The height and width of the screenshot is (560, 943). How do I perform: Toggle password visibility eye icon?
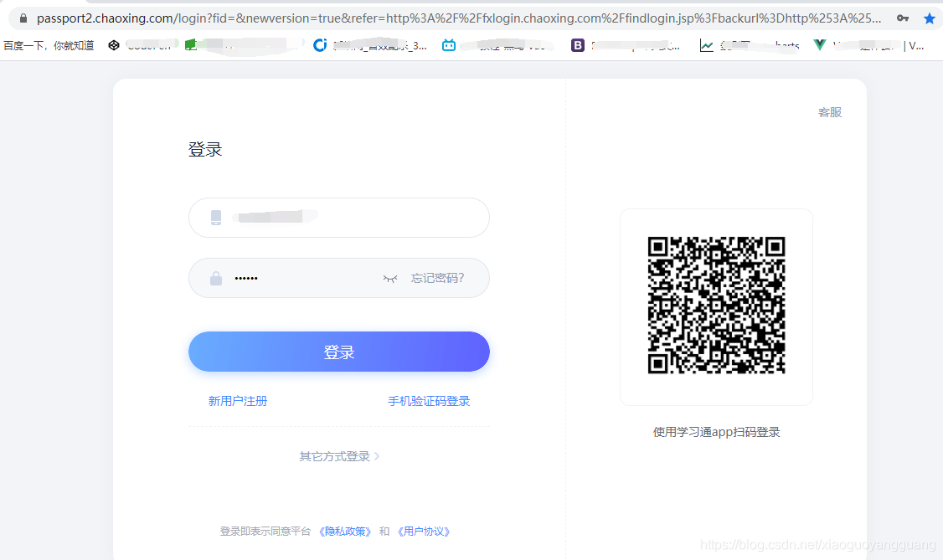[x=390, y=278]
